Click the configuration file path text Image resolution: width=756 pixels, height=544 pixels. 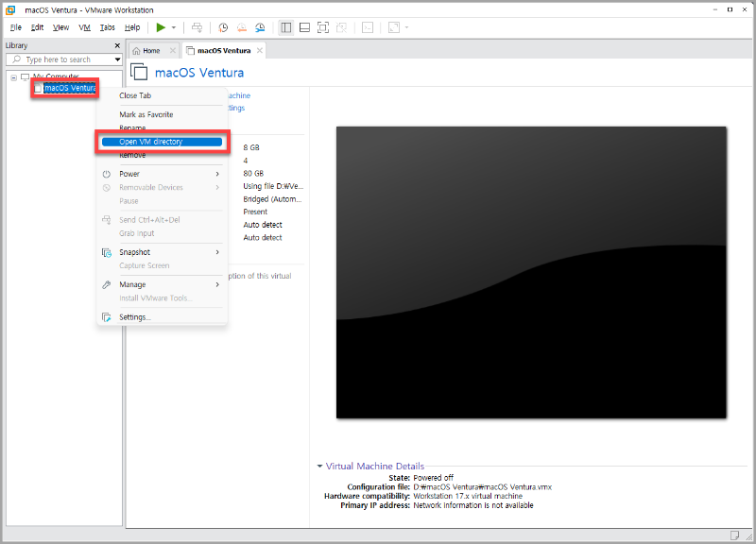483,487
